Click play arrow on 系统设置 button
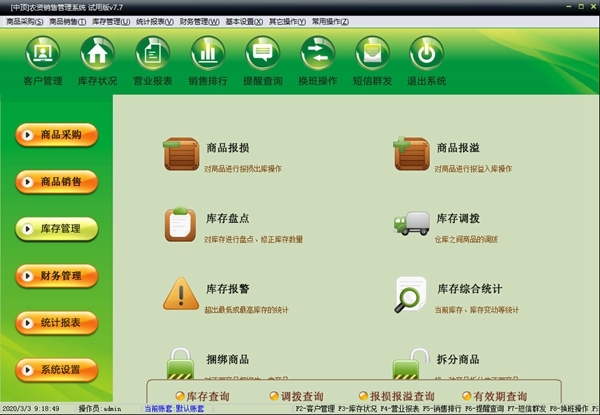600x415 pixels. click(28, 370)
